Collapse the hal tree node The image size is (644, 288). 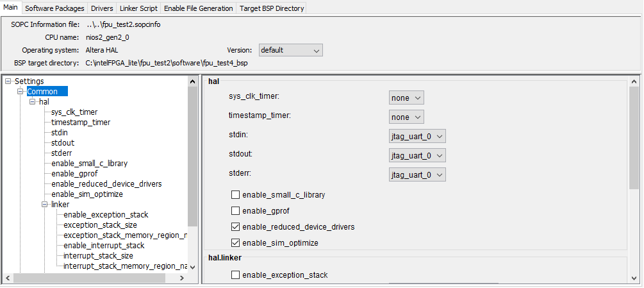click(x=33, y=101)
